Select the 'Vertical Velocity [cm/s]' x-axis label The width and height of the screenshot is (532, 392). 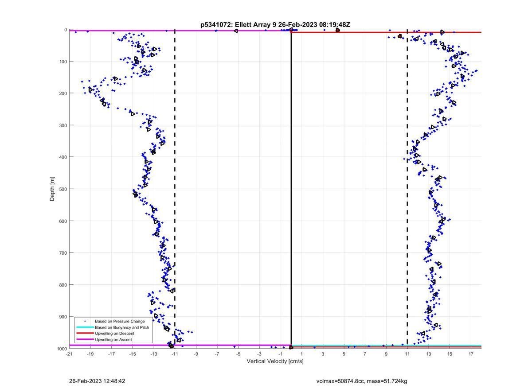pos(275,361)
